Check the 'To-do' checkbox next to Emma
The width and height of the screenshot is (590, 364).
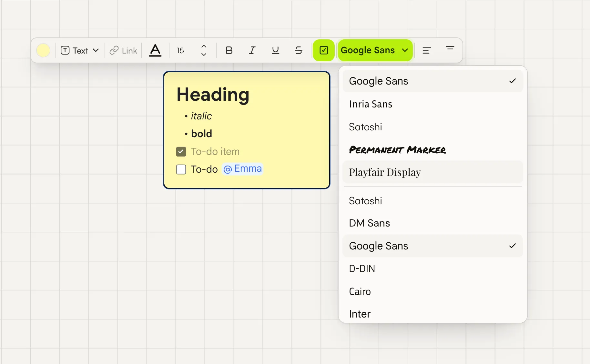181,169
